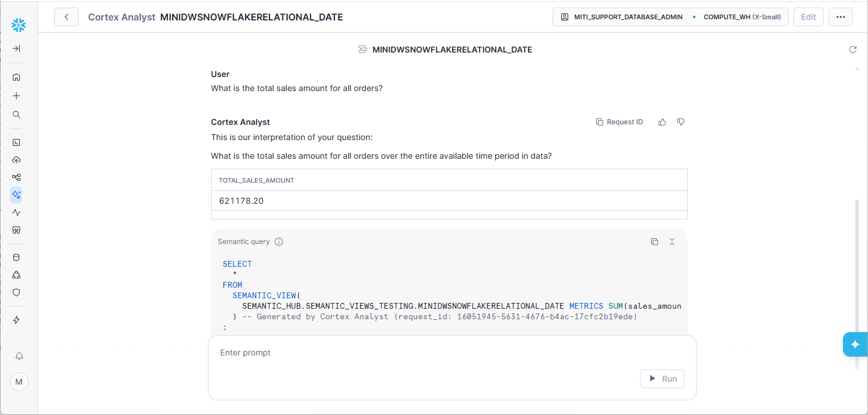Open the three-dot more options menu

click(841, 17)
